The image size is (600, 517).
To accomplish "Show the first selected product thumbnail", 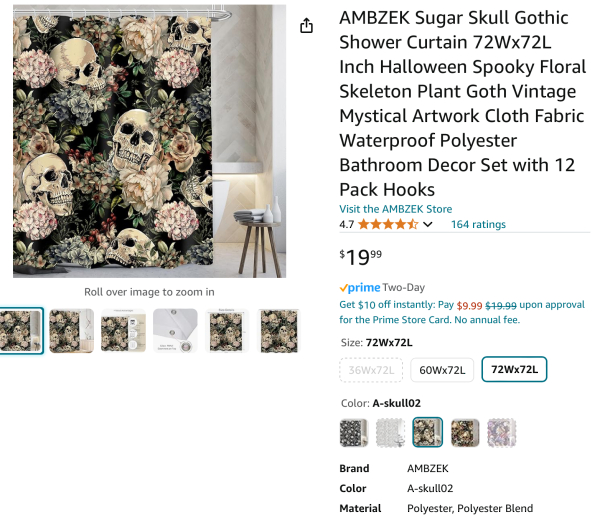I will point(20,331).
